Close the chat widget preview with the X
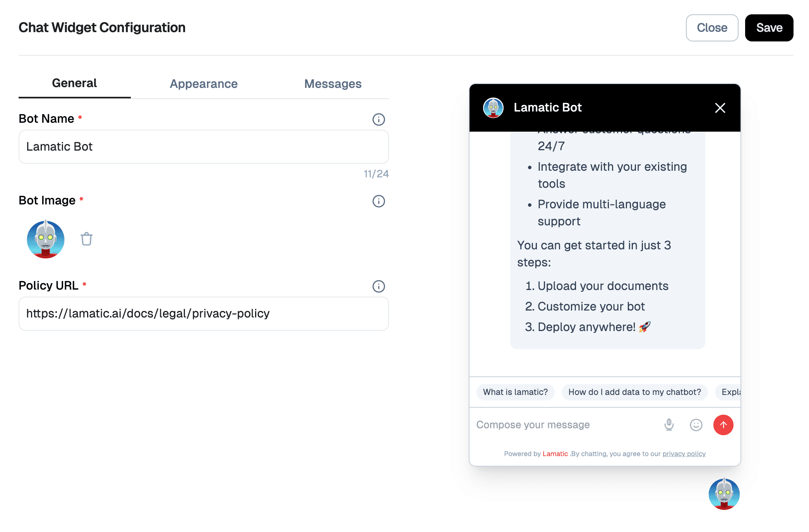This screenshot has width=809, height=532. click(720, 108)
